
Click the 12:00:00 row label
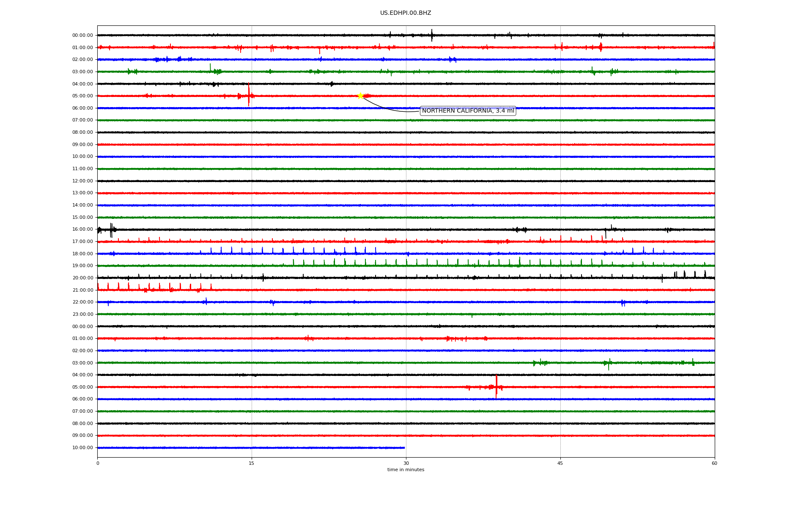coord(82,181)
